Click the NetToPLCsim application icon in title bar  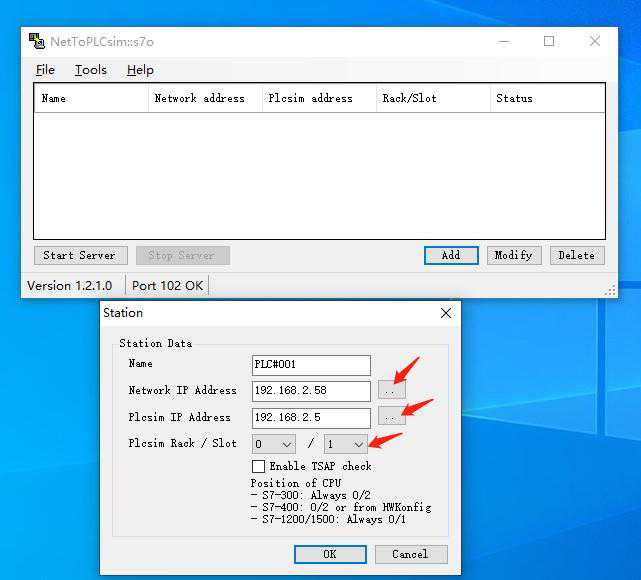point(37,42)
